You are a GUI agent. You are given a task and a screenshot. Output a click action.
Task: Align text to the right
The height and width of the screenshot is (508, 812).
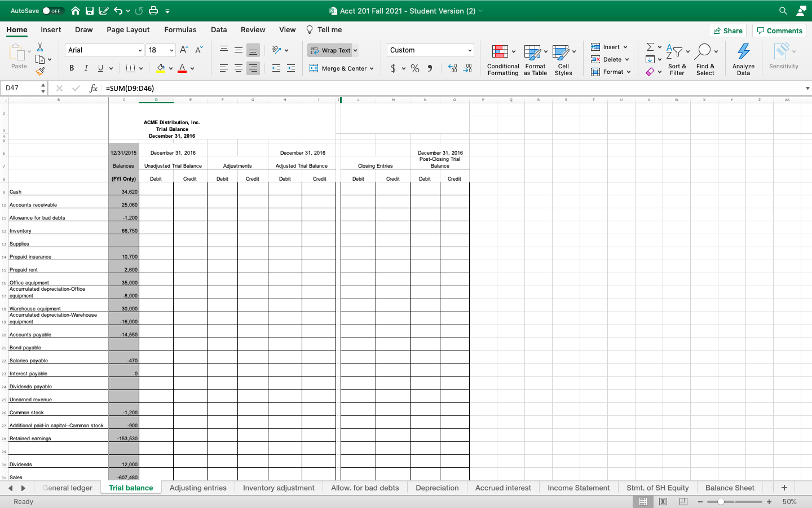point(253,68)
